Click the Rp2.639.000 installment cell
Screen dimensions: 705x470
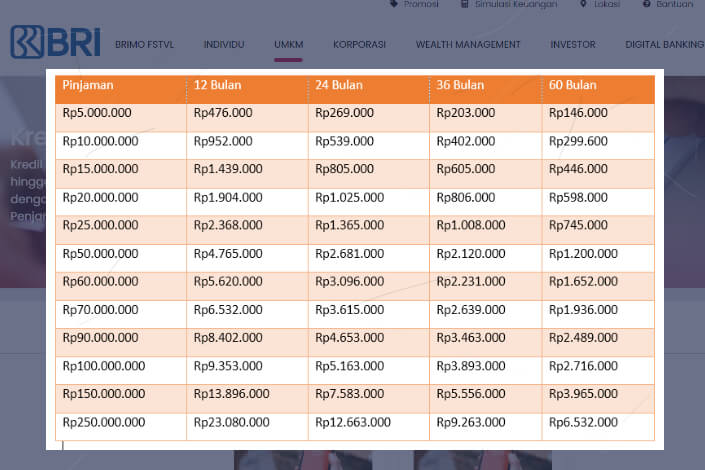point(486,314)
